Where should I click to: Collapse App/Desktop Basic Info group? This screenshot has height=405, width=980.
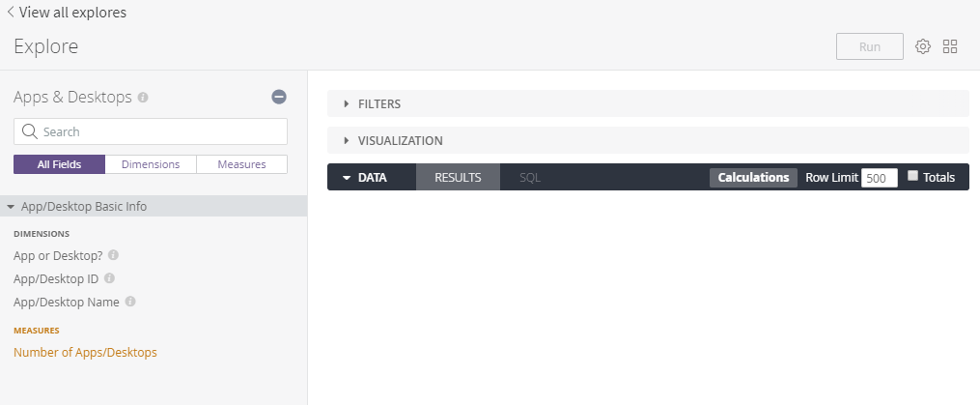click(x=11, y=207)
